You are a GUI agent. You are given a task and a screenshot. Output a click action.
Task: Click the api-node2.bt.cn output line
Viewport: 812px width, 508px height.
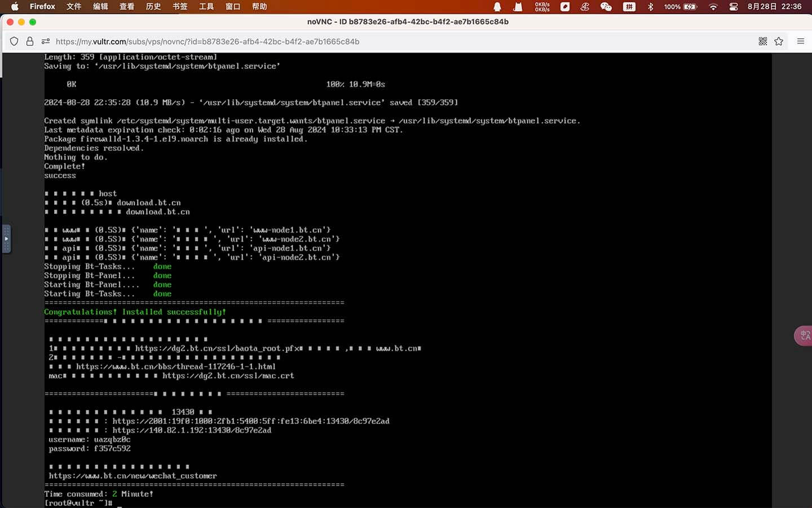click(x=192, y=257)
